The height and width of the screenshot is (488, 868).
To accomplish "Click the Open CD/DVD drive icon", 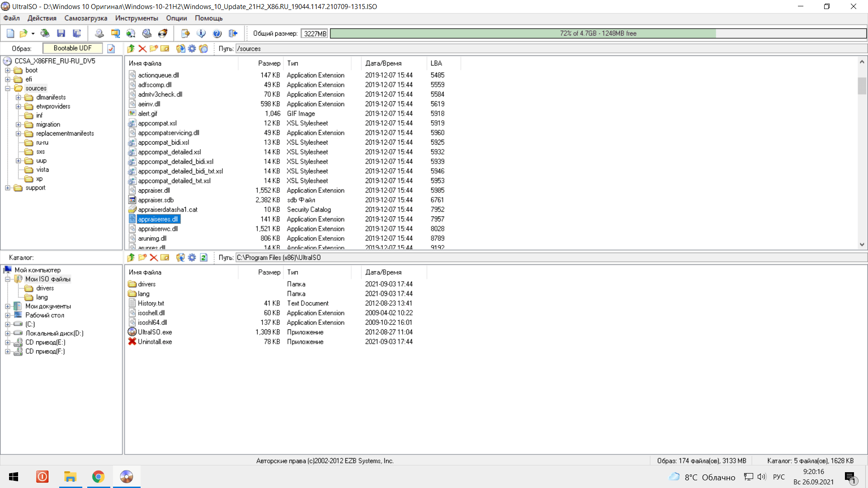I will click(x=45, y=33).
